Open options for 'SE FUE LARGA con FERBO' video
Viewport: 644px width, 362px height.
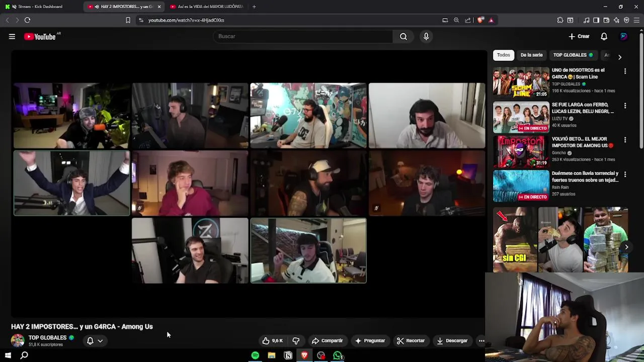click(625, 106)
